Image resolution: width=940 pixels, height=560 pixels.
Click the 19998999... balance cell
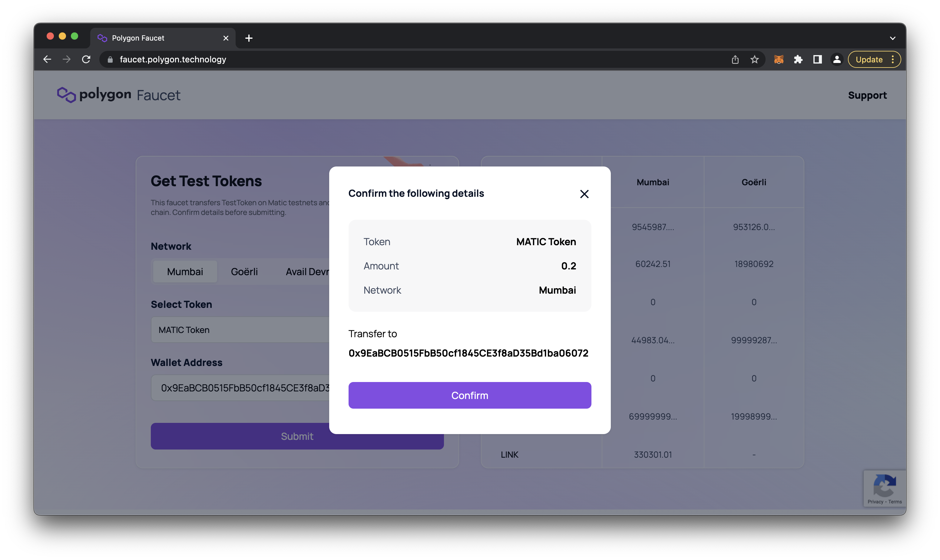coord(753,416)
